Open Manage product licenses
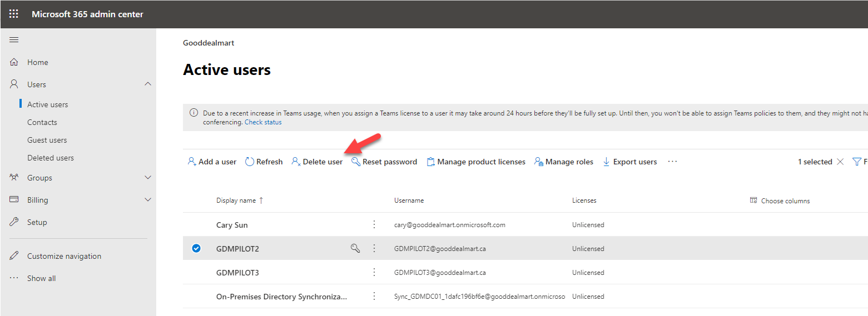Screen dimensions: 868x316 coord(476,162)
